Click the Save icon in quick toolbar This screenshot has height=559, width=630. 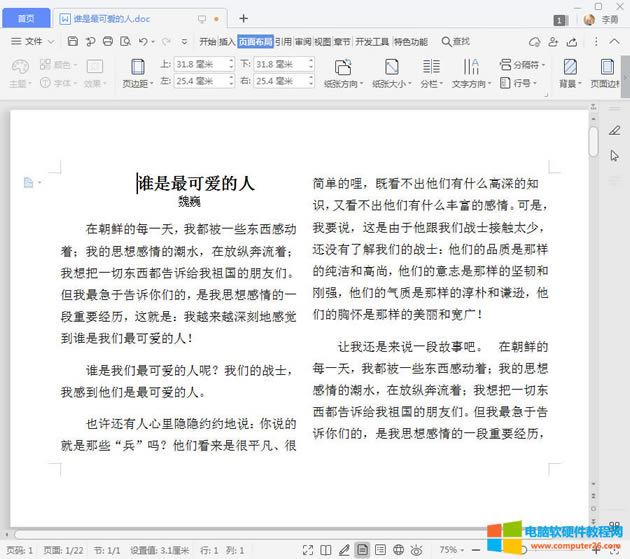[x=73, y=41]
